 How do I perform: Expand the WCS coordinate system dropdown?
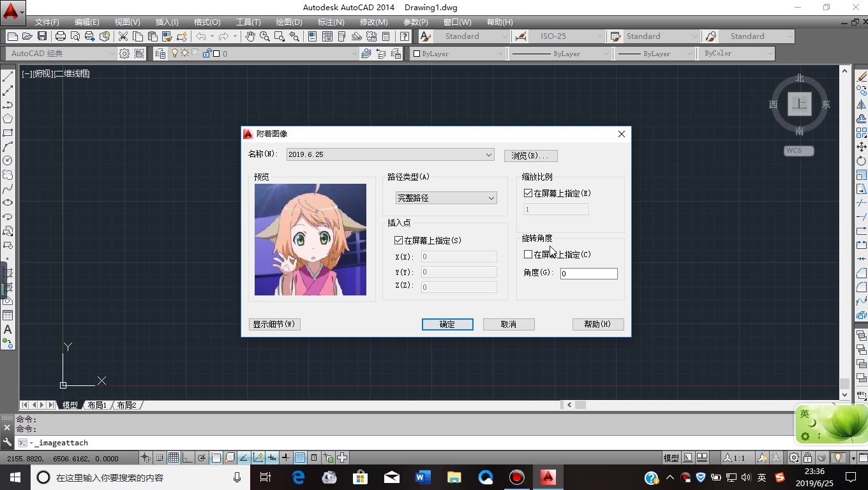click(799, 151)
